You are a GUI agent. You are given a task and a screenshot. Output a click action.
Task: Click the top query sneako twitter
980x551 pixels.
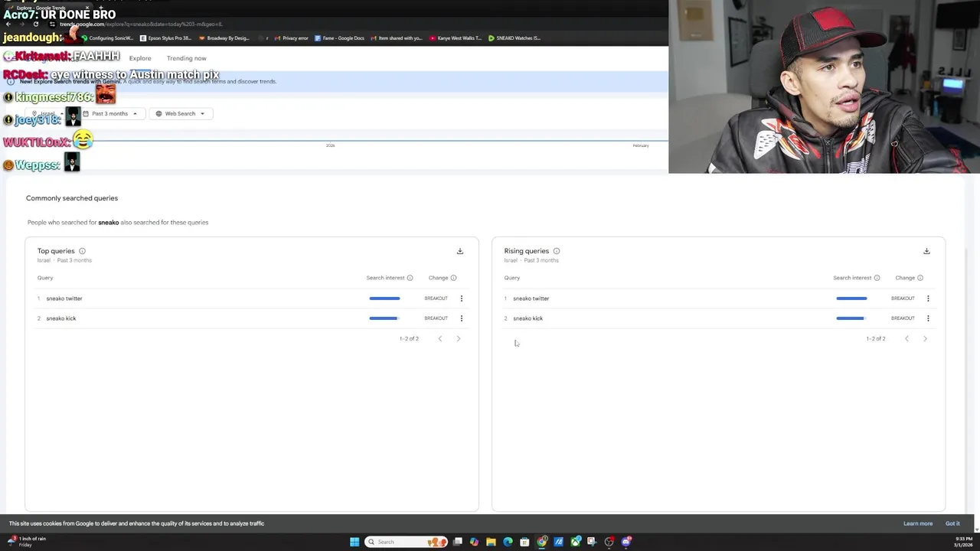[x=64, y=298]
